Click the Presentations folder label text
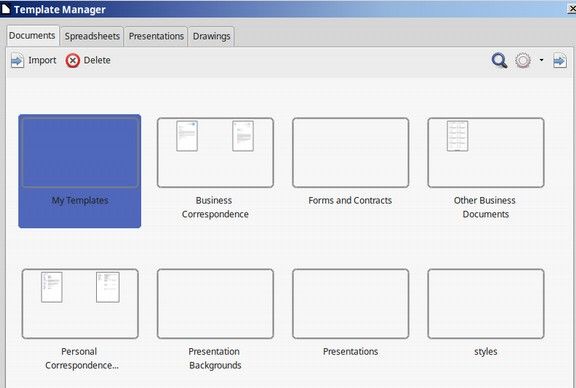 click(350, 352)
